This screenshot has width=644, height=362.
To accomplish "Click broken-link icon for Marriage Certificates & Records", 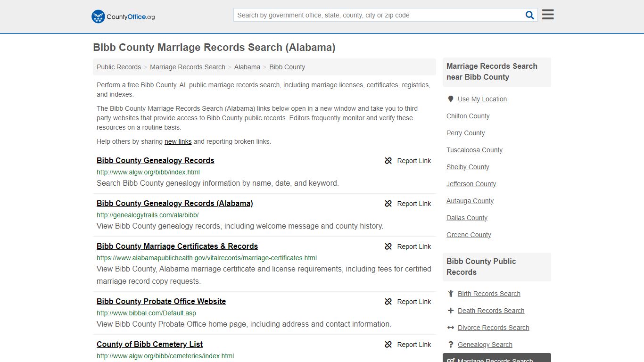I will tap(388, 247).
